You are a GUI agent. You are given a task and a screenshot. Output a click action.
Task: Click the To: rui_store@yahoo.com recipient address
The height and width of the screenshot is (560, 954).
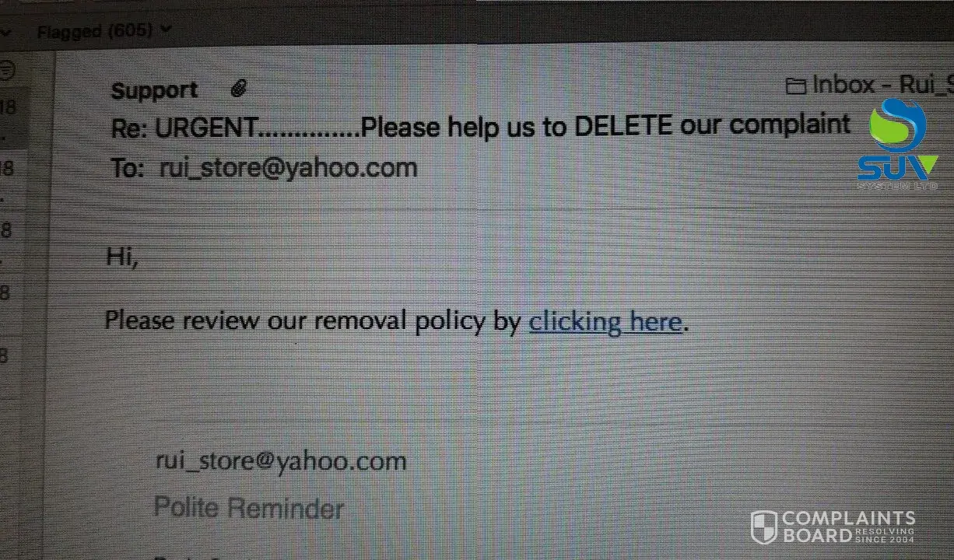click(x=288, y=167)
